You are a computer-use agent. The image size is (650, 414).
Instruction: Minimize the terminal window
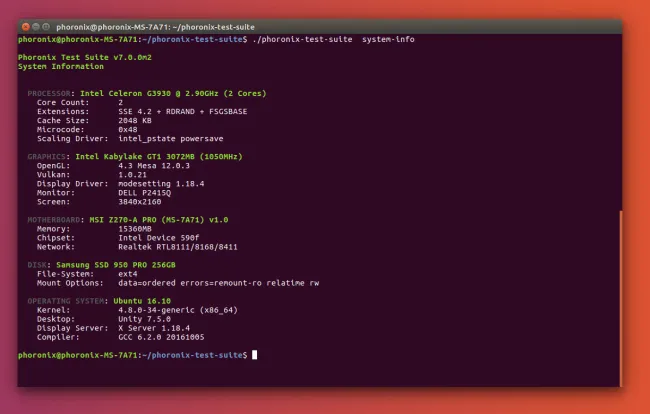tap(36, 27)
